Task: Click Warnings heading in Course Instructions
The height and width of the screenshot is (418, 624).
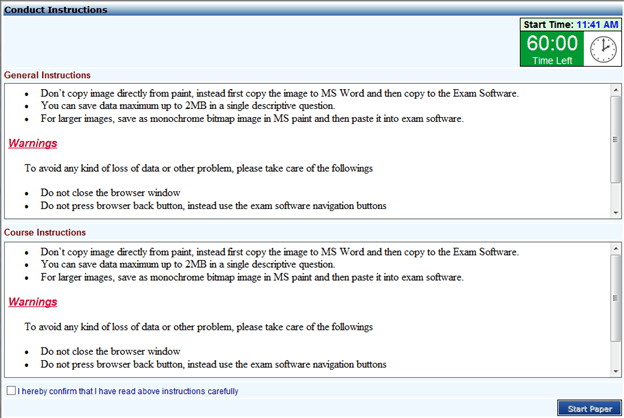Action: pyautogui.click(x=32, y=301)
